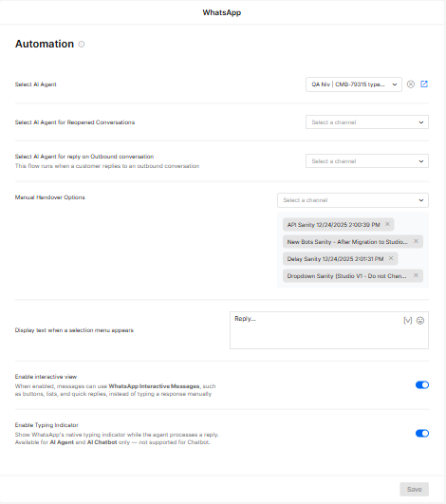Screen dimensions: 446x504
Task: Click Display text when a selection menu appears label
Action: 74,330
